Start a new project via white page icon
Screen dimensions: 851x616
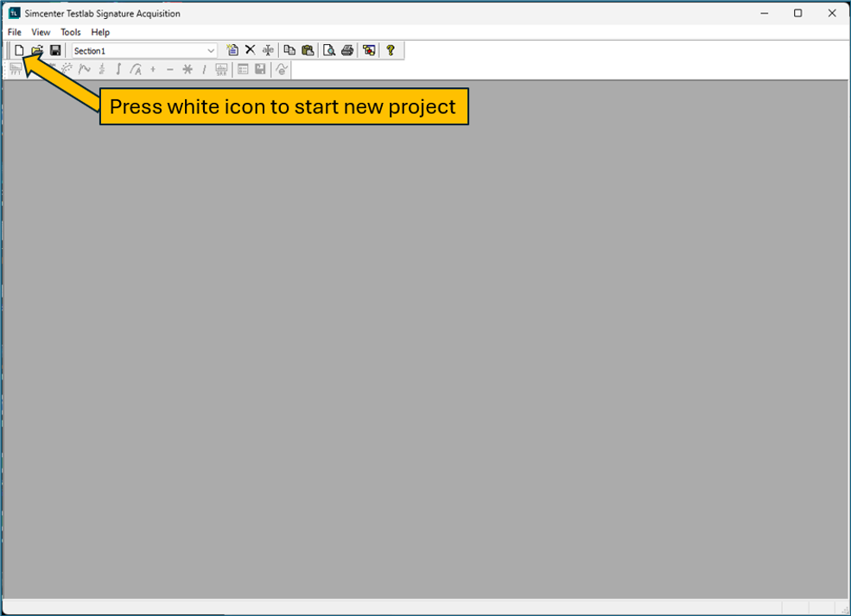pos(19,49)
